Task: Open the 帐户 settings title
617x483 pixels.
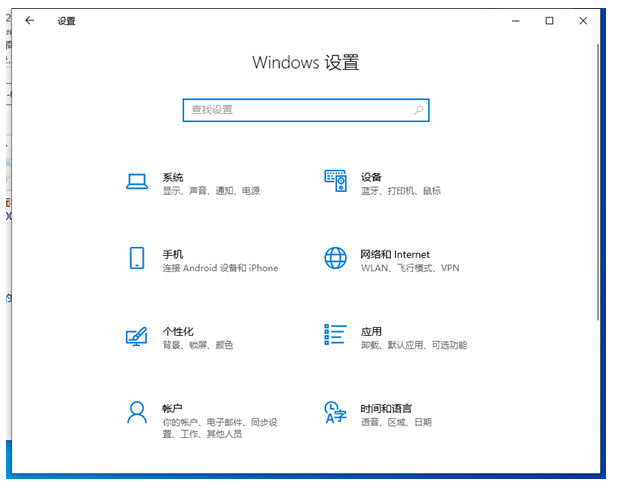Action: tap(172, 408)
